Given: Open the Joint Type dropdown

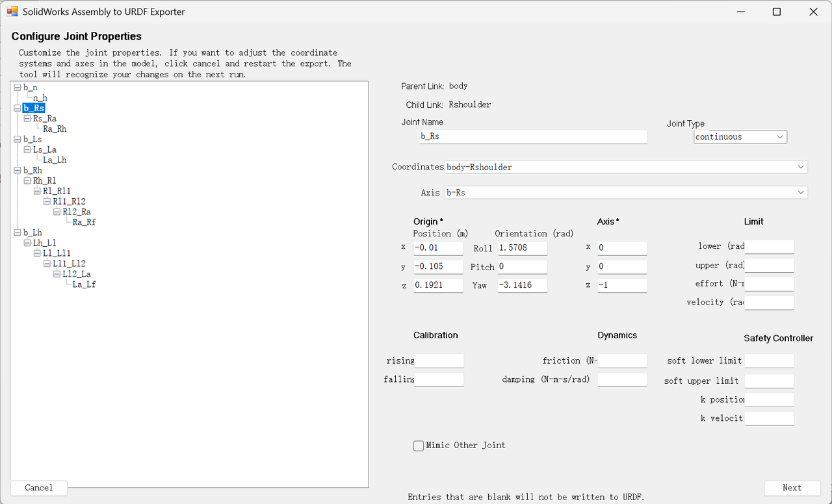Looking at the screenshot, I should tap(740, 137).
